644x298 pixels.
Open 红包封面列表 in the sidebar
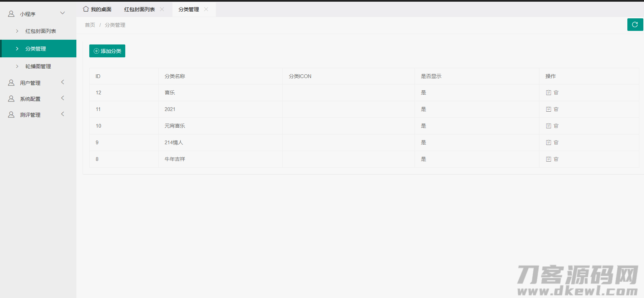[x=40, y=31]
